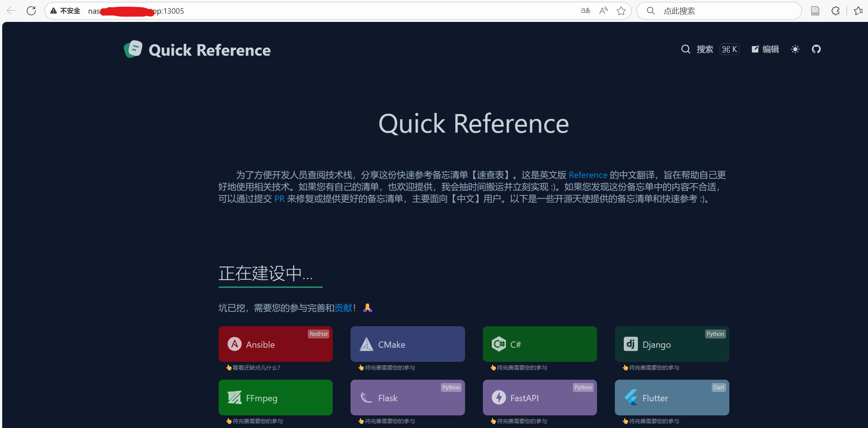
Task: Click 看看还缺点儿什么? under Ansible
Action: [x=256, y=367]
